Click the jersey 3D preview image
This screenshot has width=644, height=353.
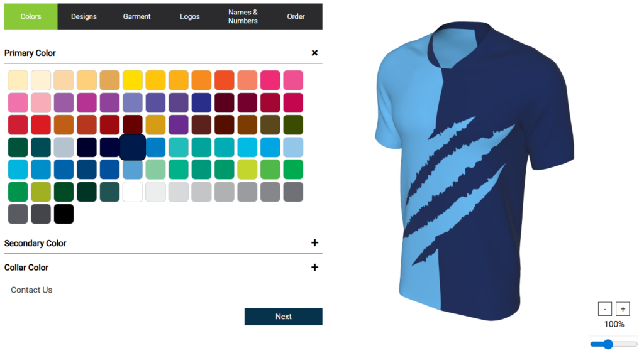(x=474, y=170)
